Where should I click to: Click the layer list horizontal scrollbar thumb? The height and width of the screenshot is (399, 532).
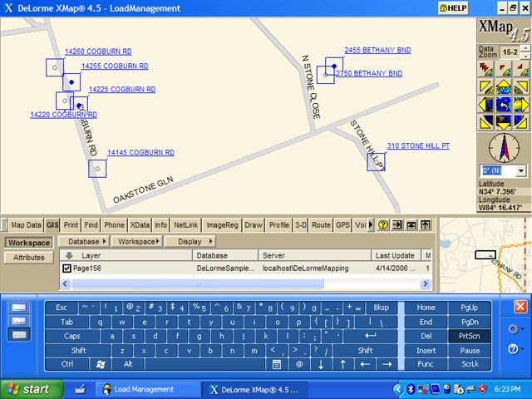198,283
